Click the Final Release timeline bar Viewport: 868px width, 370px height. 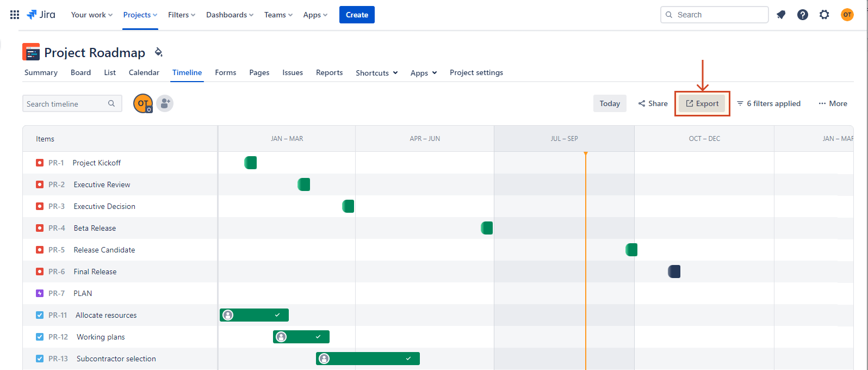[674, 272]
